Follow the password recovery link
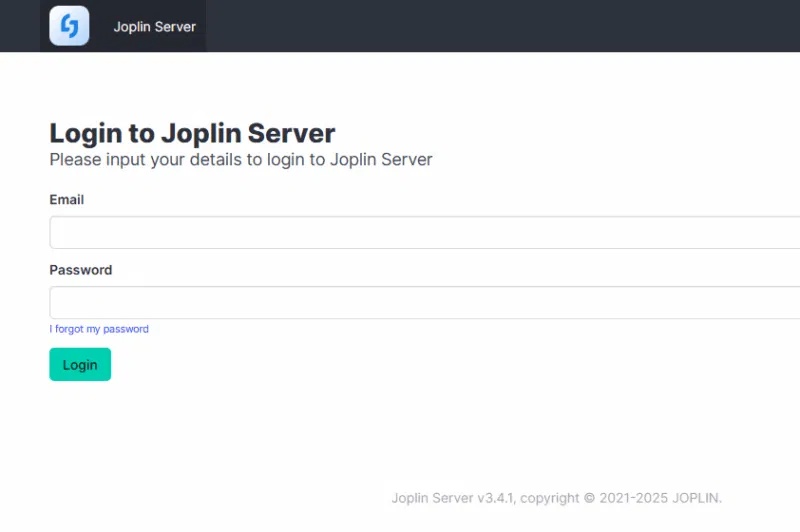This screenshot has width=800, height=532. [x=99, y=329]
